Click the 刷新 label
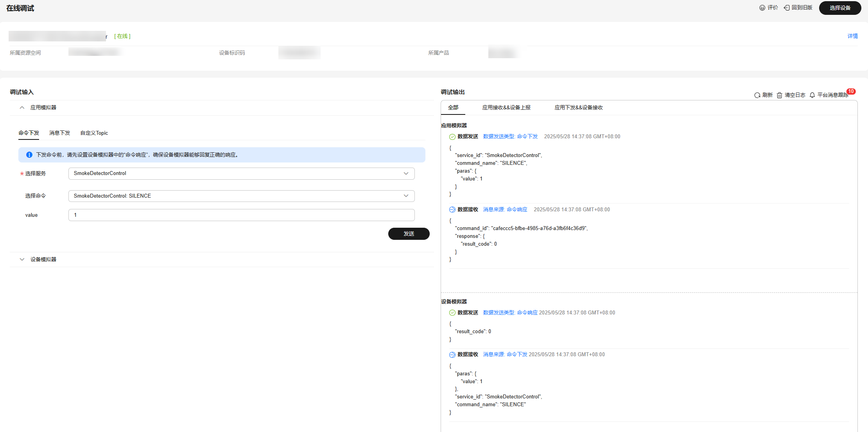This screenshot has width=868, height=432. coord(768,95)
